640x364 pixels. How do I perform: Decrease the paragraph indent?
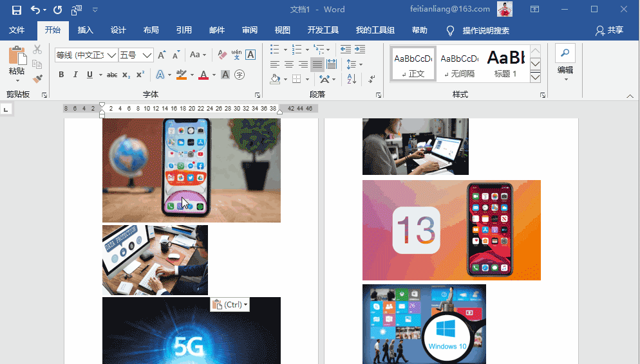tap(346, 50)
